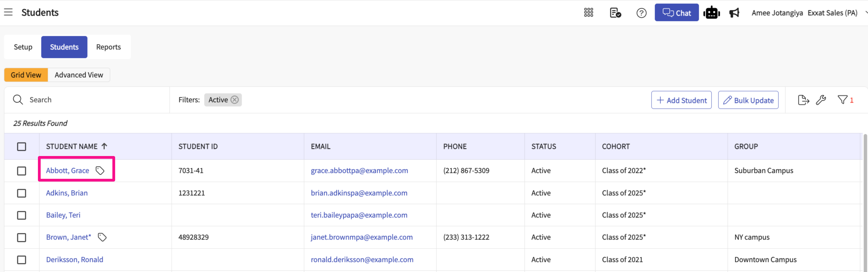The height and width of the screenshot is (272, 868).
Task: Check the box for Adkins, Brian
Action: click(x=22, y=193)
